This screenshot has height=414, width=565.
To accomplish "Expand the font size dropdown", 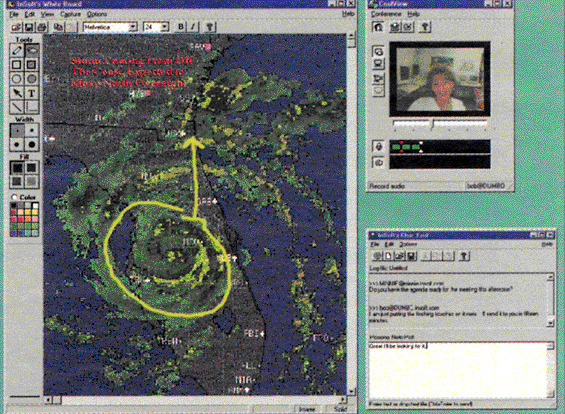I will [165, 27].
